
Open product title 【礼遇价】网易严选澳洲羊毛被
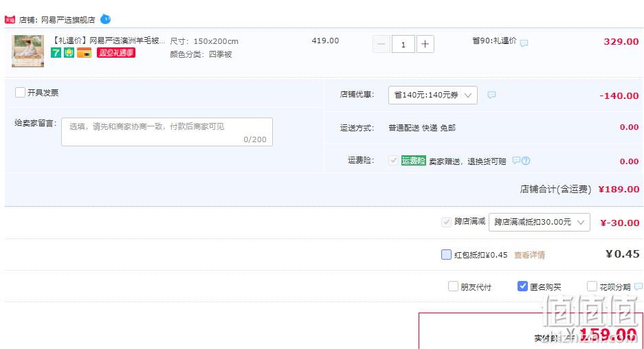click(108, 41)
